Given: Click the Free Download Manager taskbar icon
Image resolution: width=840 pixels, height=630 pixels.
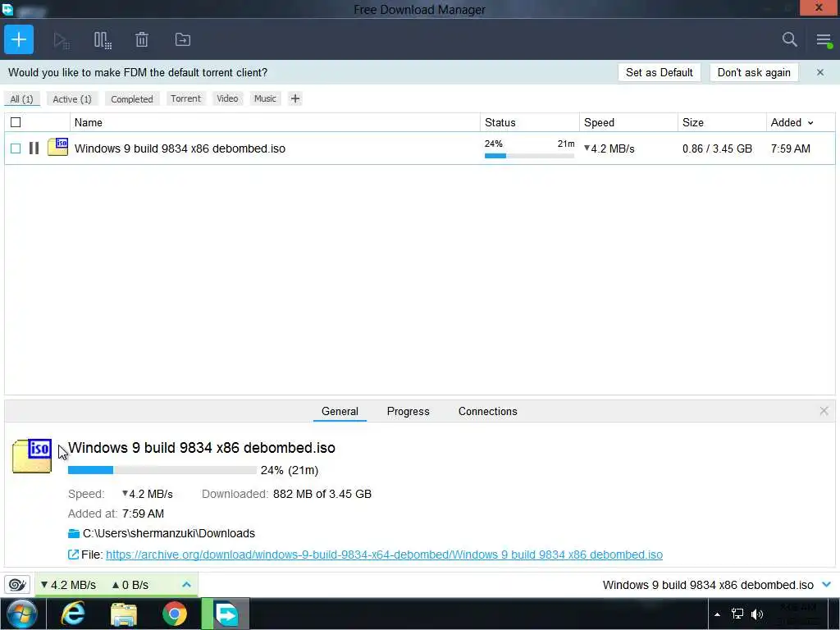Looking at the screenshot, I should (226, 614).
